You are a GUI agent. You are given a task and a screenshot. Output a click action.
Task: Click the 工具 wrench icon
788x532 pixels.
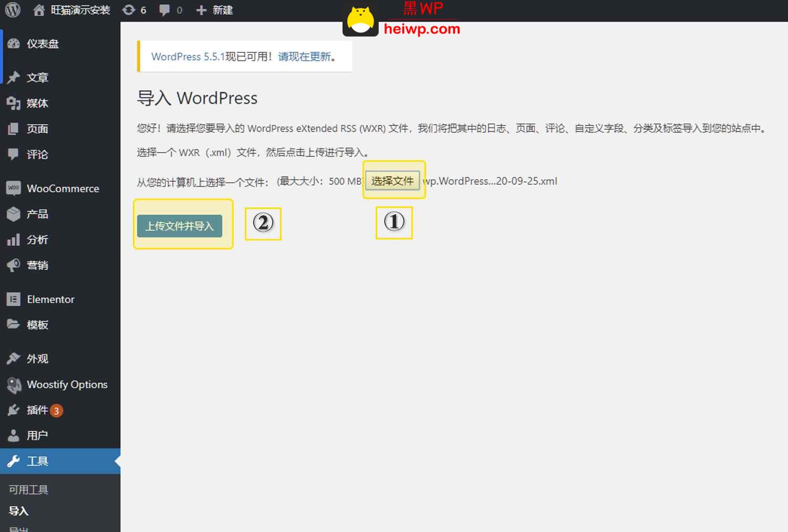tap(14, 461)
